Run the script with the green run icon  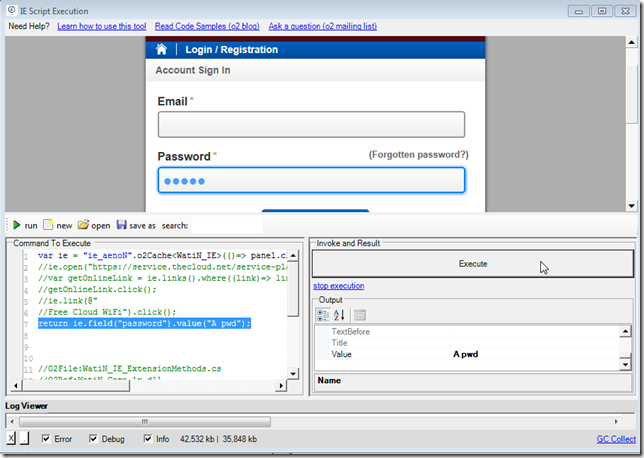17,225
